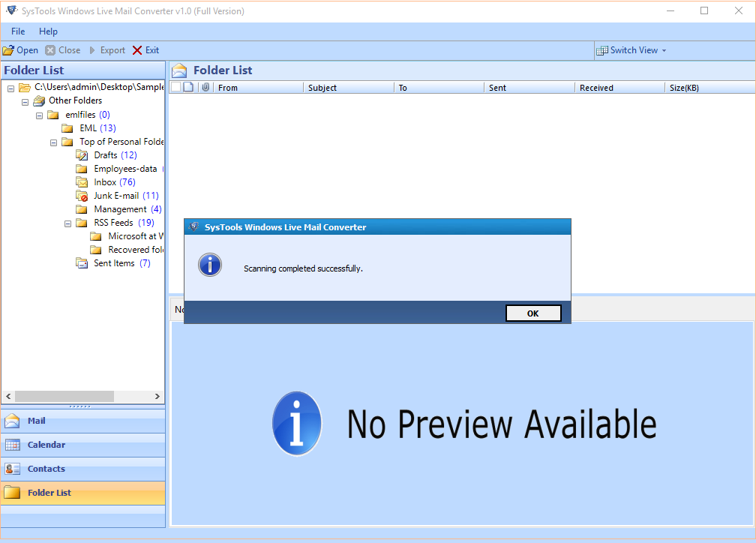Image resolution: width=756 pixels, height=543 pixels.
Task: Click the RSS Feeds folder icon
Action: pos(82,223)
